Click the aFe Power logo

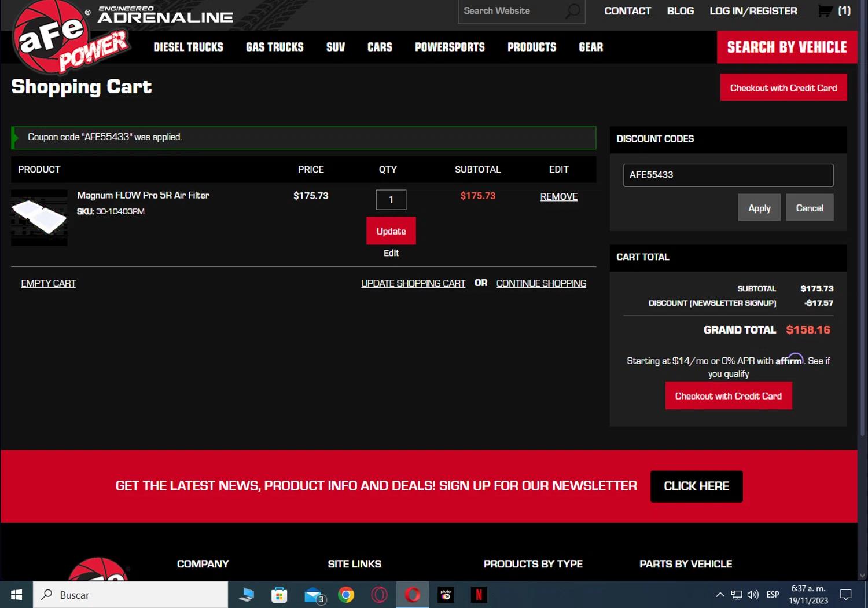[71, 38]
